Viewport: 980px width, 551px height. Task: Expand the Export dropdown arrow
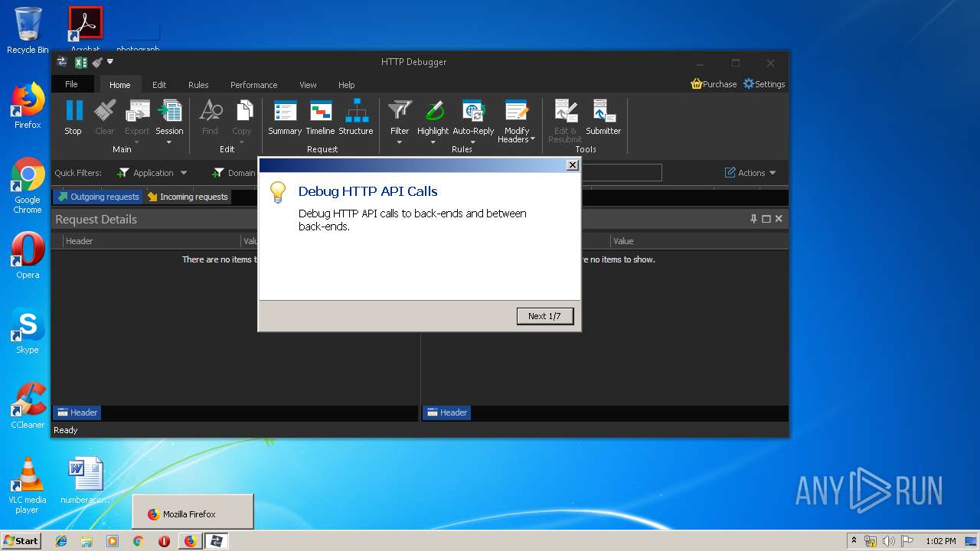point(137,142)
